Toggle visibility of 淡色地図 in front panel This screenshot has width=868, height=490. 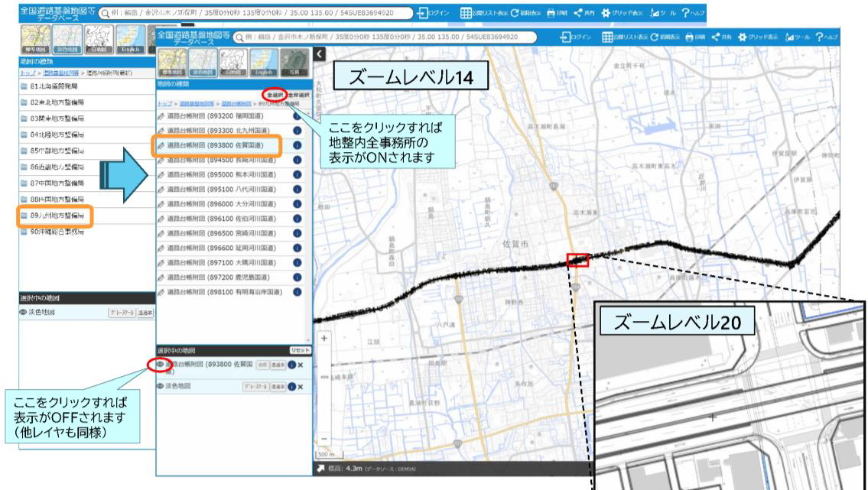point(161,387)
